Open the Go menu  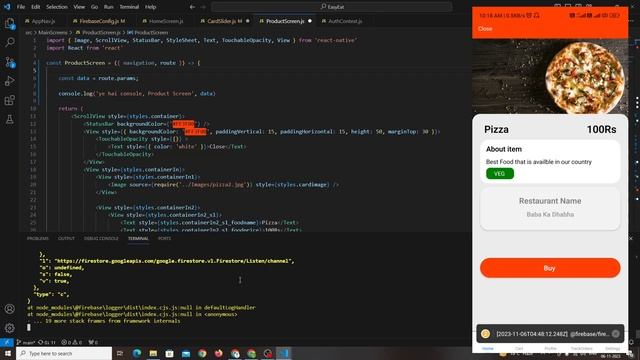tap(94, 7)
